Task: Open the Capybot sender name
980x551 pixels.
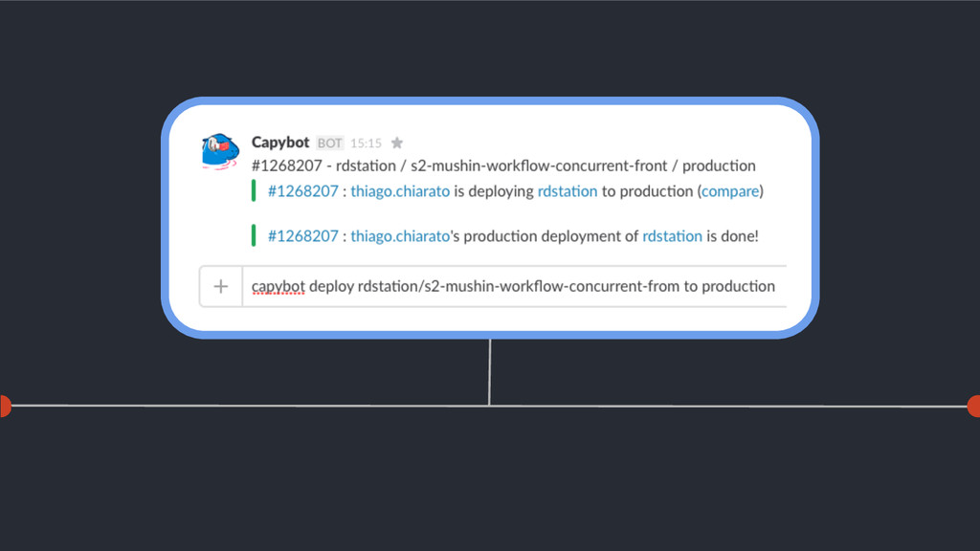Action: (x=280, y=143)
